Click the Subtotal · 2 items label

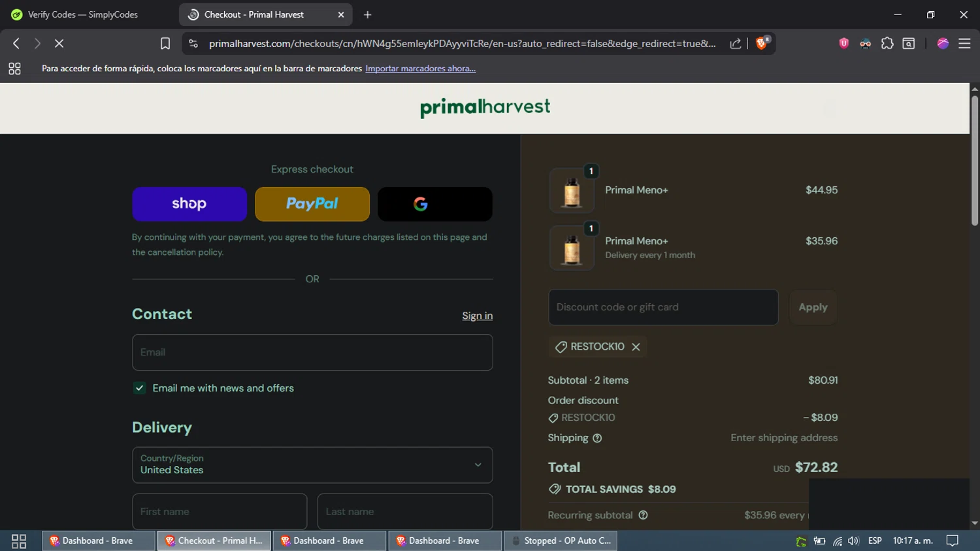(x=588, y=380)
